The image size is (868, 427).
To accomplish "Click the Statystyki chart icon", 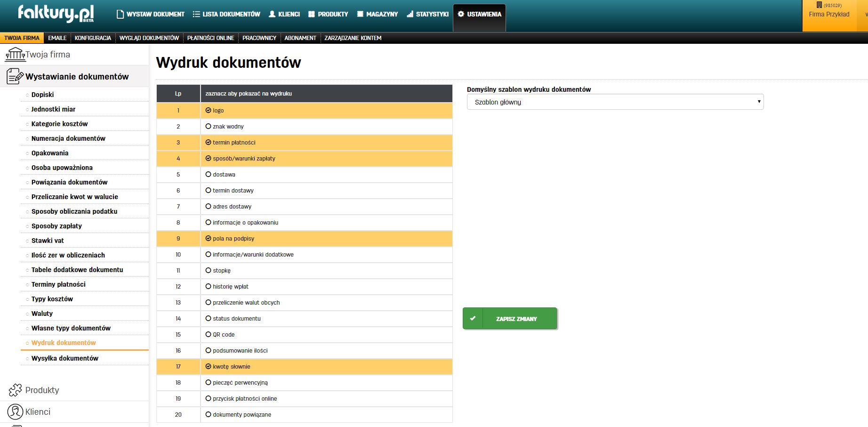I will click(x=410, y=14).
